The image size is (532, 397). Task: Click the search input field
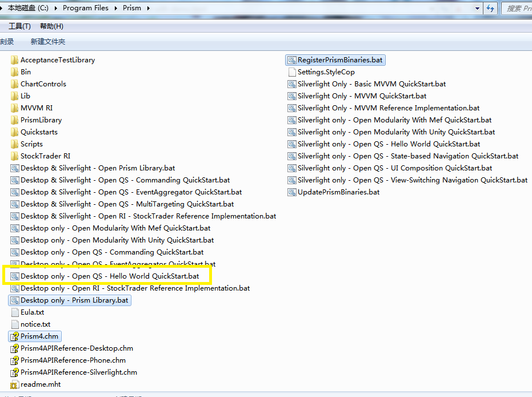(517, 8)
